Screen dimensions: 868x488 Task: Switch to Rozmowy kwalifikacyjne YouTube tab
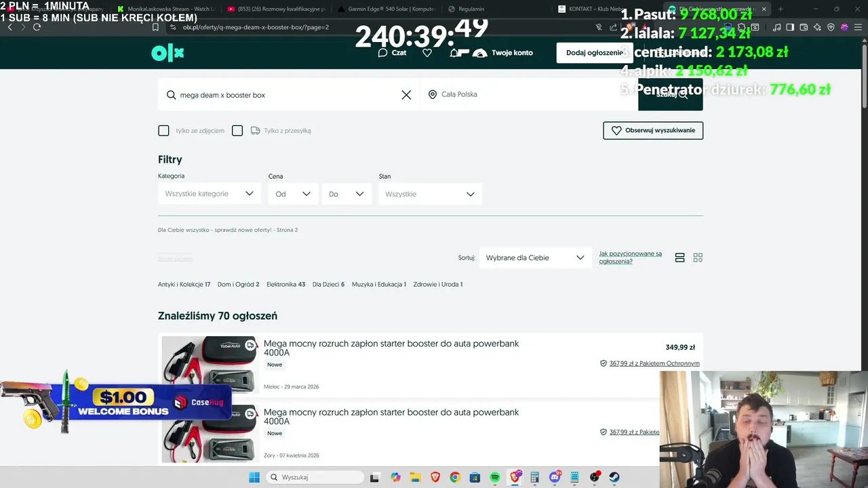point(277,9)
